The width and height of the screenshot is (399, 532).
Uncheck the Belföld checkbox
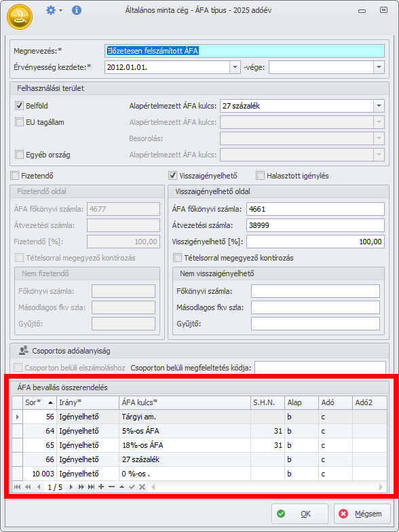point(19,106)
